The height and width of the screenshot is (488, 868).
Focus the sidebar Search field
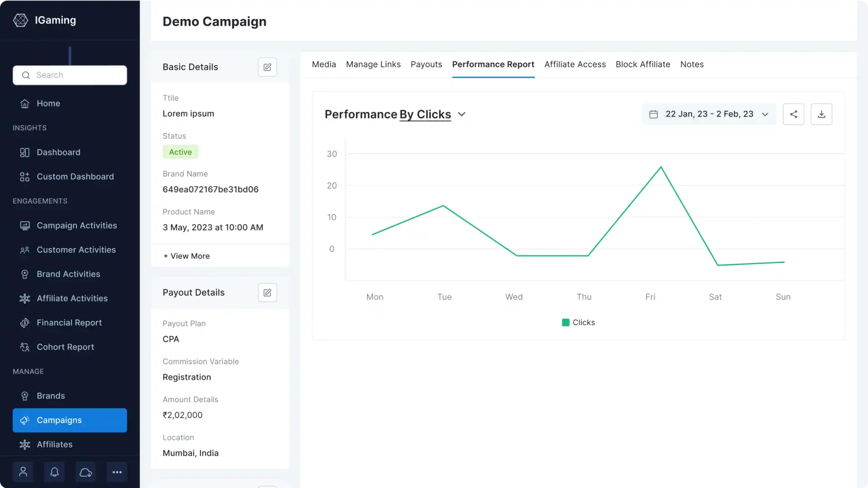point(70,75)
